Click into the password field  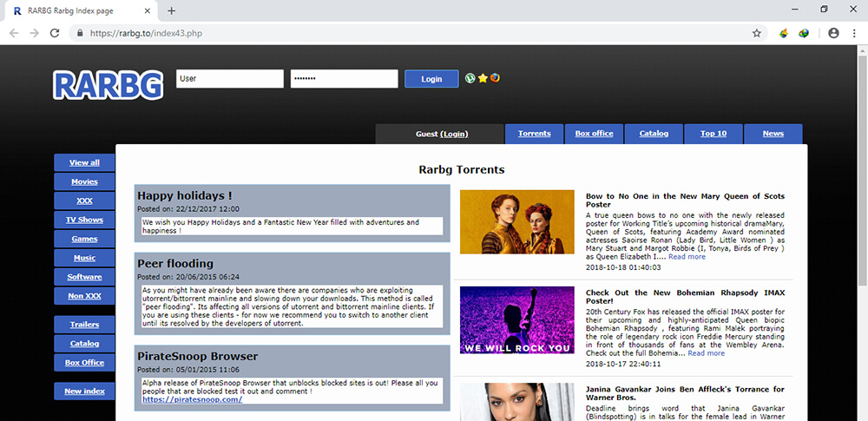pos(345,79)
